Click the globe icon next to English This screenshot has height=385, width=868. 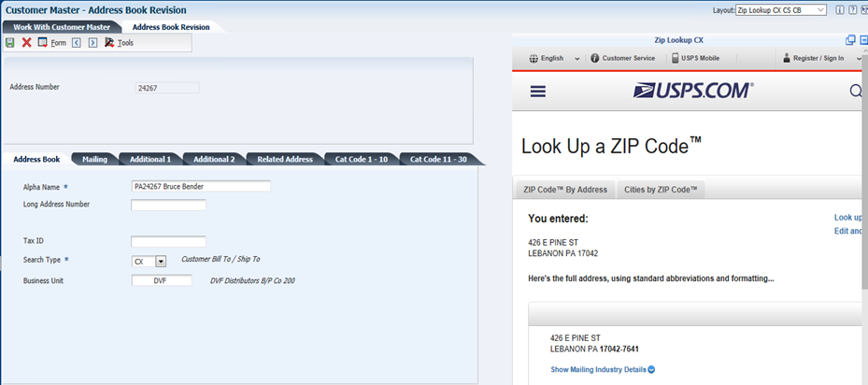click(534, 58)
